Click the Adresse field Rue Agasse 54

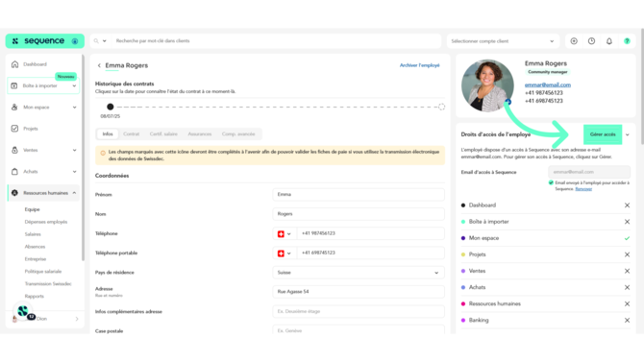coord(359,292)
